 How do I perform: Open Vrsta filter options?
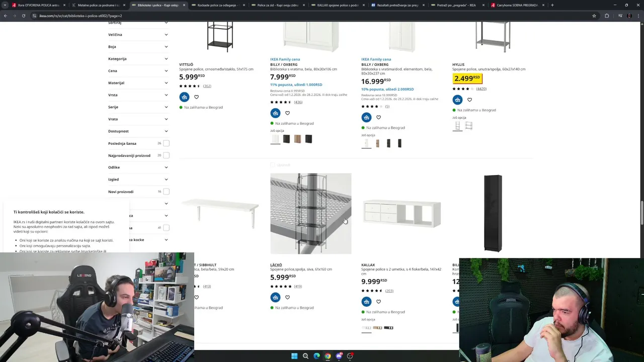138,95
